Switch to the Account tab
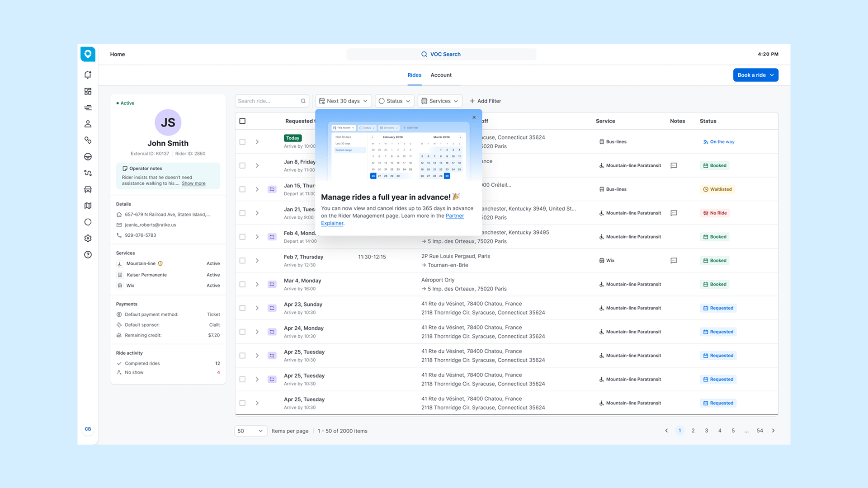 tap(441, 75)
